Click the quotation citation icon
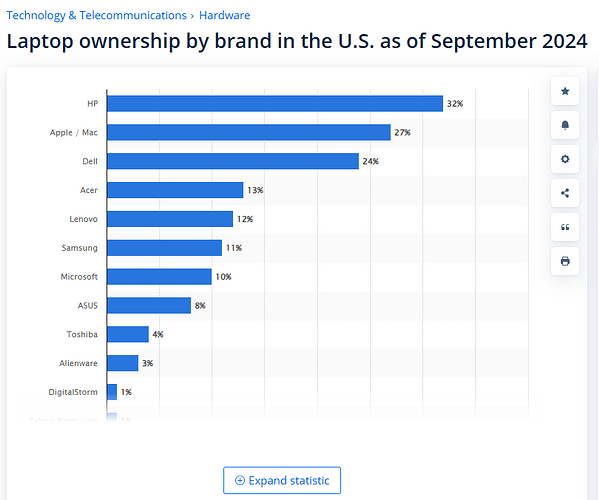 [565, 227]
